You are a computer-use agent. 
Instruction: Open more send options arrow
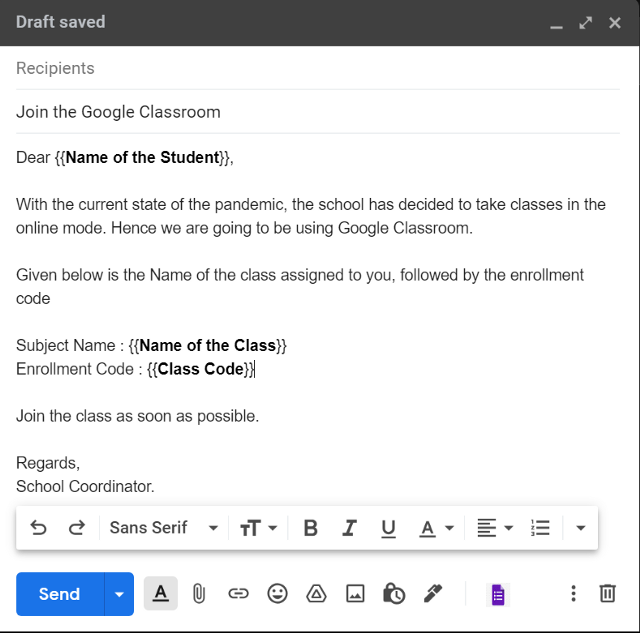click(x=119, y=594)
